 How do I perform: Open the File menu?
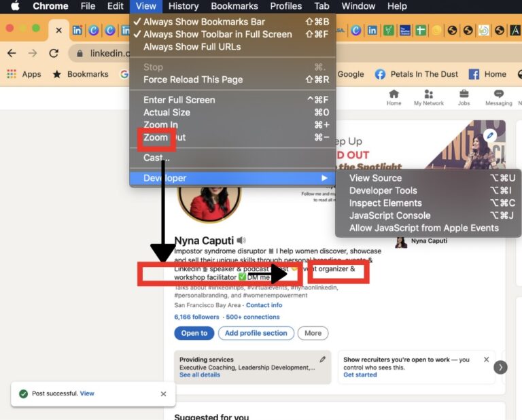[x=88, y=6]
